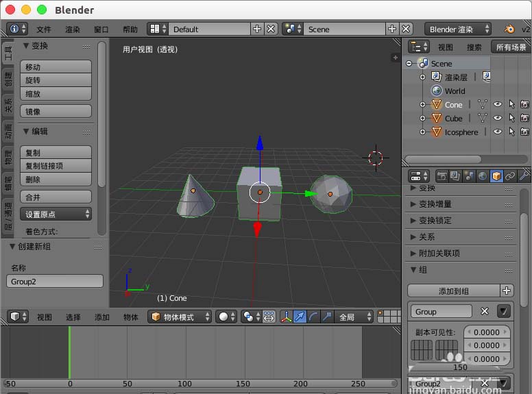This screenshot has height=394, width=532.
Task: Open the scene properties tab
Action: point(469,176)
